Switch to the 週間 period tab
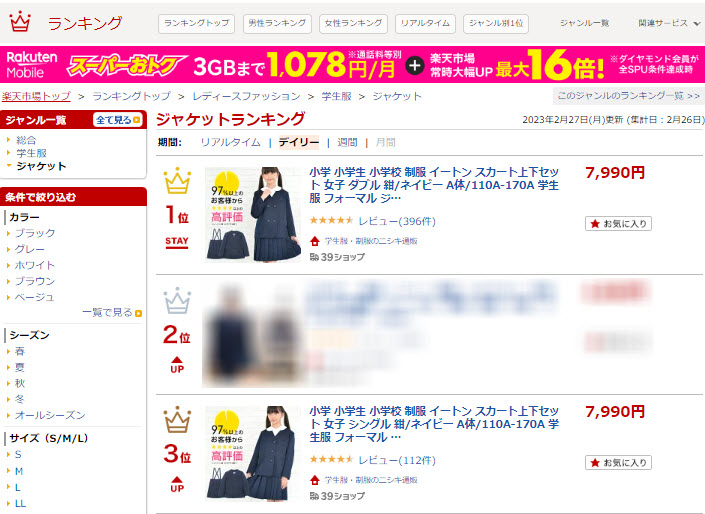The height and width of the screenshot is (514, 705). coord(347,143)
